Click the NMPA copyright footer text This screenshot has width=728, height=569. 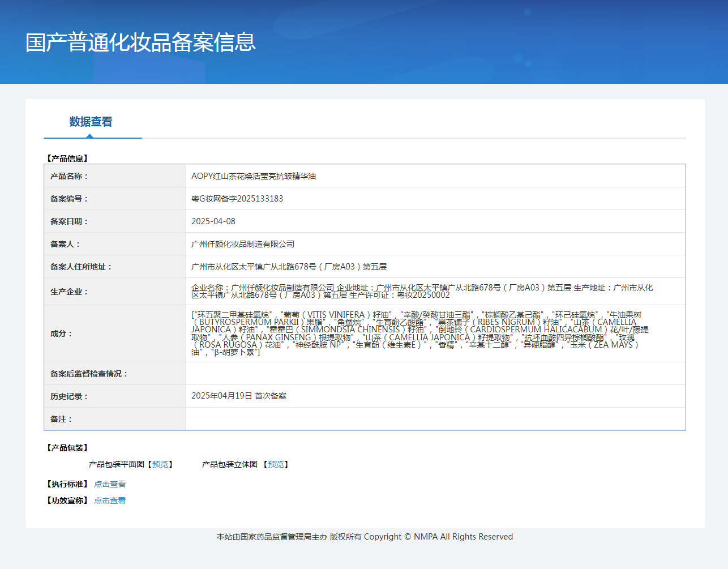click(x=365, y=537)
